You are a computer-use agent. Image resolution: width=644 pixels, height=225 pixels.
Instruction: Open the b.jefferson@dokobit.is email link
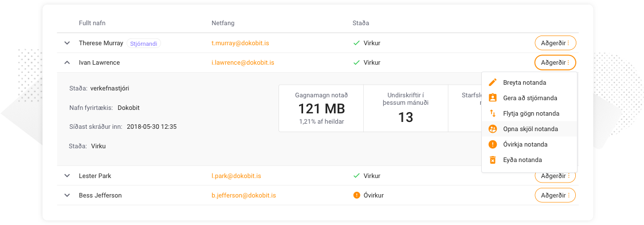click(x=244, y=195)
